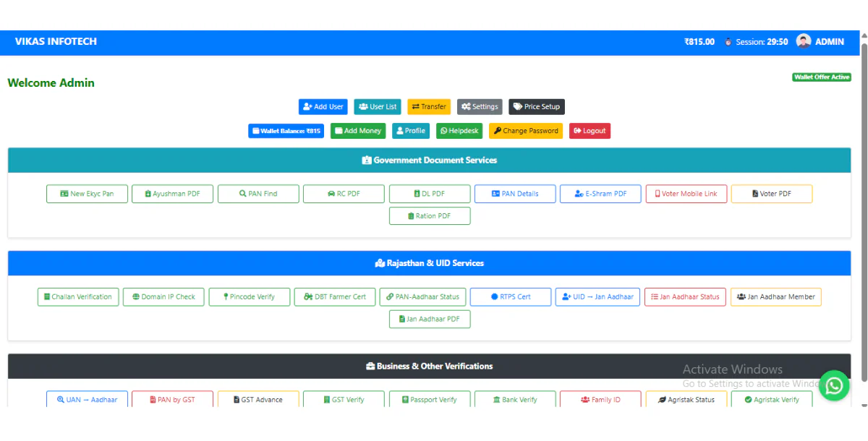Open the Price Setup page
Screen dimensions: 868x441
click(x=536, y=107)
